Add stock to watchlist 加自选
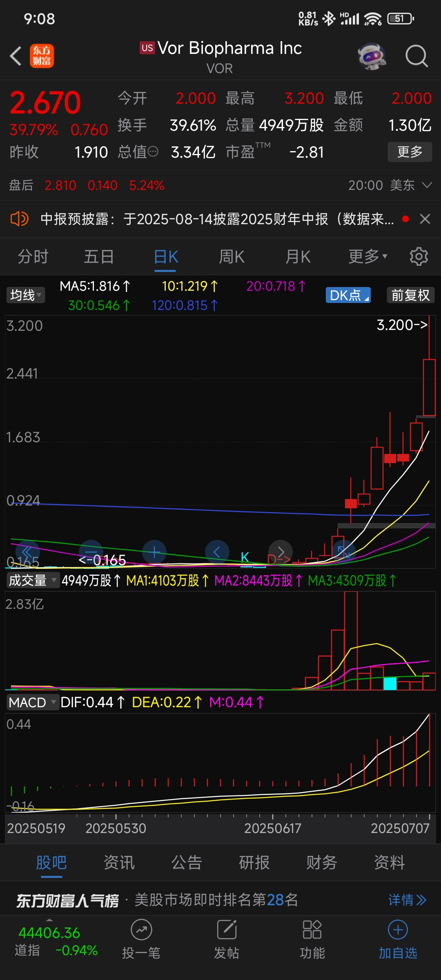This screenshot has height=980, width=441. [398, 939]
